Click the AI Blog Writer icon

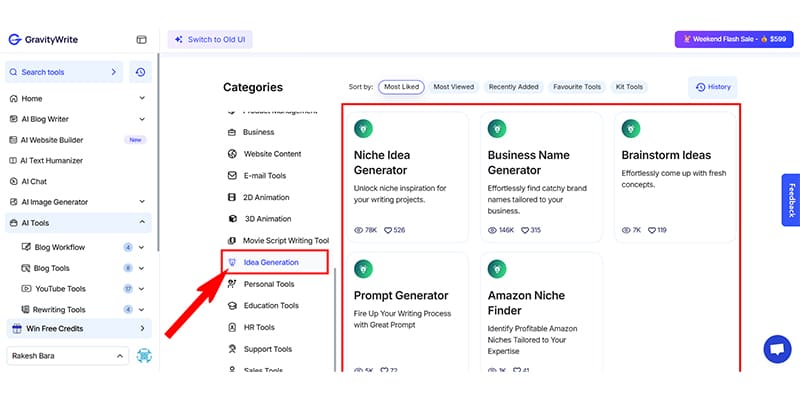tap(14, 119)
